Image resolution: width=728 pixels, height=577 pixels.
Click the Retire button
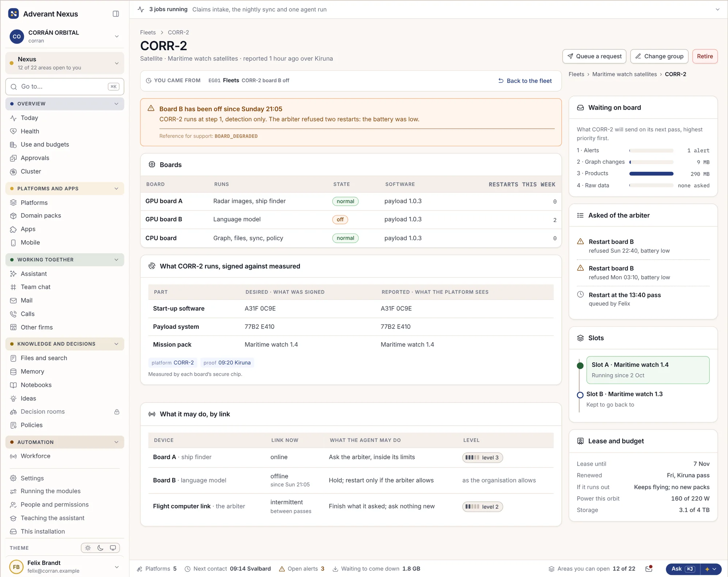705,56
